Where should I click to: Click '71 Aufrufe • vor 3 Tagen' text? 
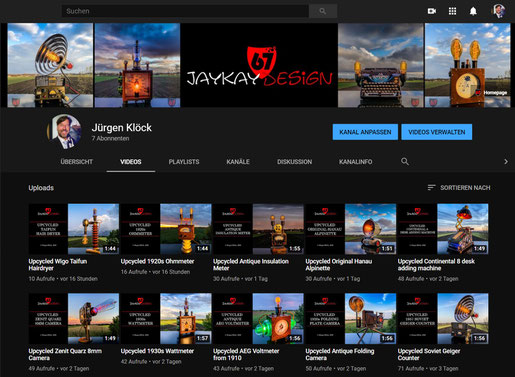tap(428, 368)
